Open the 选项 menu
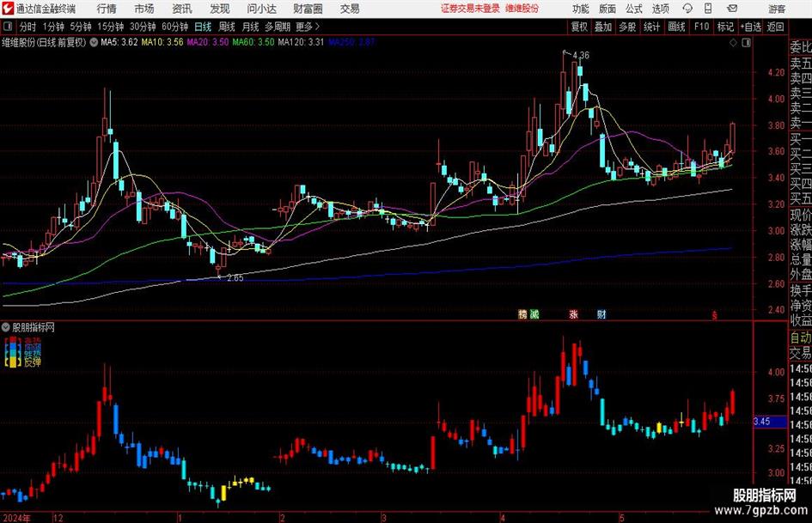 [660, 9]
